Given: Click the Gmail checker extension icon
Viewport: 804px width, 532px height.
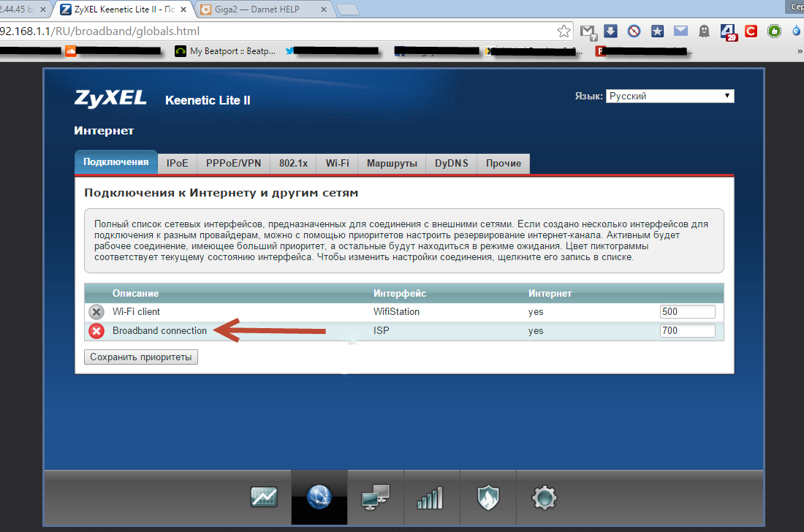Looking at the screenshot, I should tap(588, 31).
